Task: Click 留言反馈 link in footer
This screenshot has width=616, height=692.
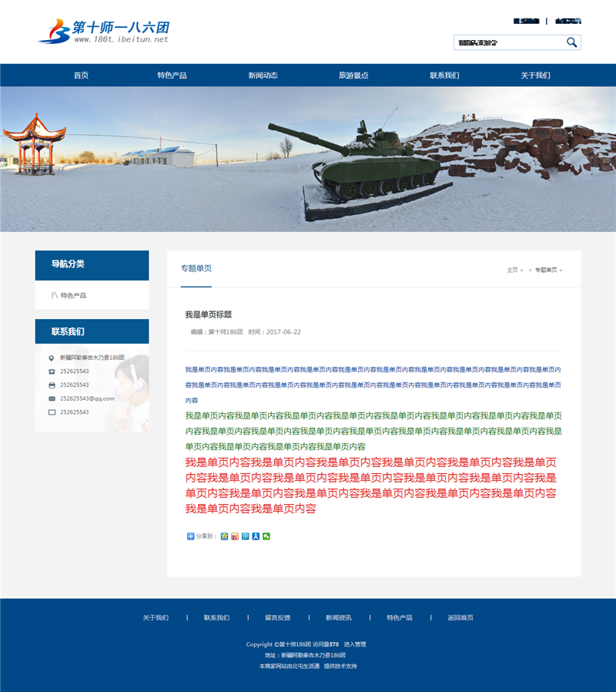Action: tap(277, 617)
